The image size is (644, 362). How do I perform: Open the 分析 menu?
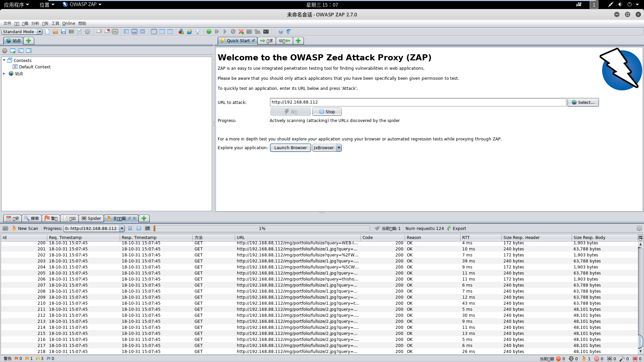[35, 23]
